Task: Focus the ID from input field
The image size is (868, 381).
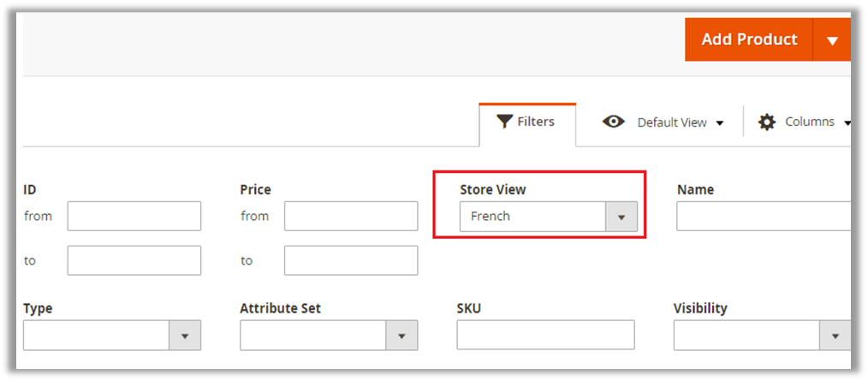Action: (x=134, y=217)
